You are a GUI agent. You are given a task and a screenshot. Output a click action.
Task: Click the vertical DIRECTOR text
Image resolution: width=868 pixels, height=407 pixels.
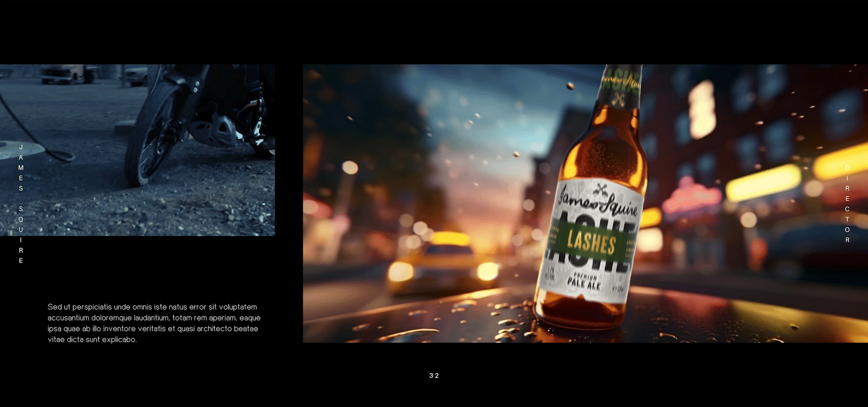(847, 203)
